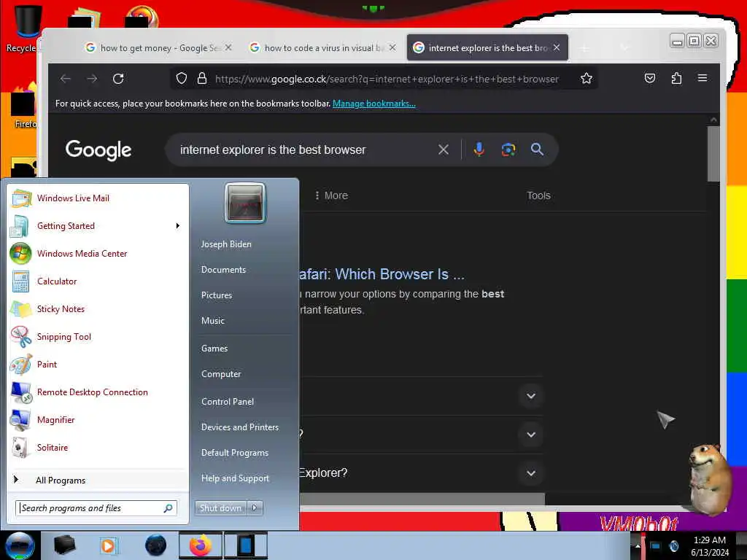
Task: Click the page vertical scrollbar thumb
Action: 713,153
